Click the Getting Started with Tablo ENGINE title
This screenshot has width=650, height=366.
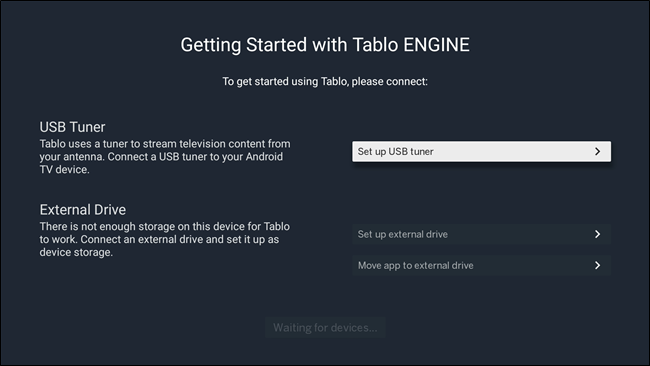pyautogui.click(x=325, y=45)
